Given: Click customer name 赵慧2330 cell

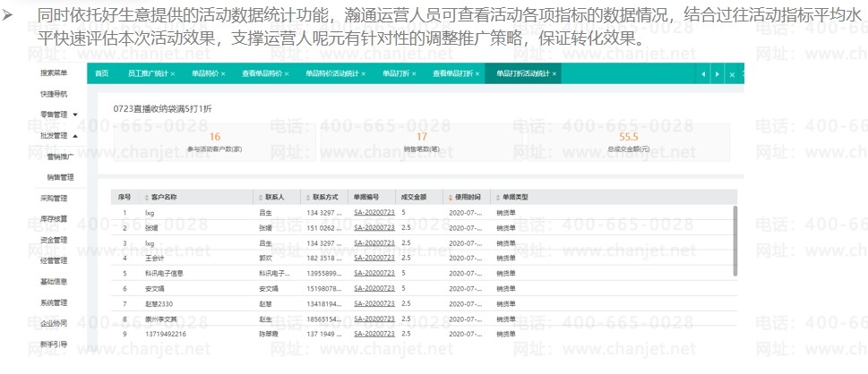Looking at the screenshot, I should [x=159, y=303].
